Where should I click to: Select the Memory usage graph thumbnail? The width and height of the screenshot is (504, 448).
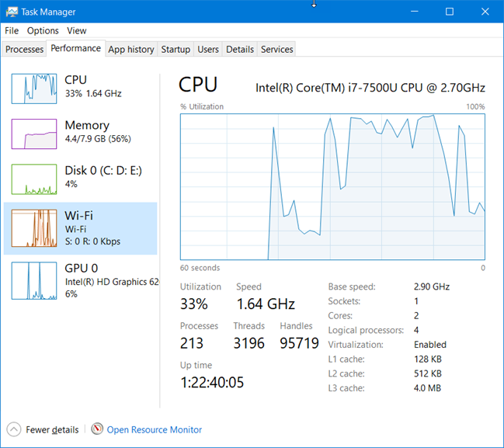click(34, 134)
